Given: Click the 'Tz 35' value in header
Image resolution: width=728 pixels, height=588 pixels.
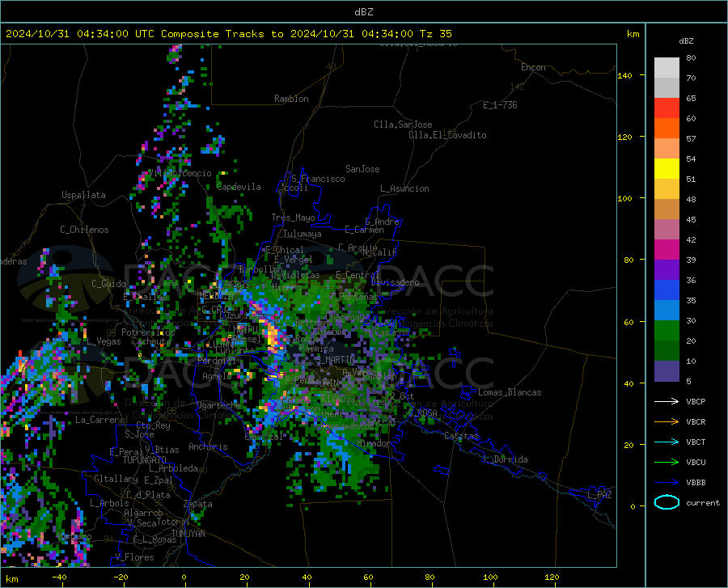Looking at the screenshot, I should (x=435, y=34).
